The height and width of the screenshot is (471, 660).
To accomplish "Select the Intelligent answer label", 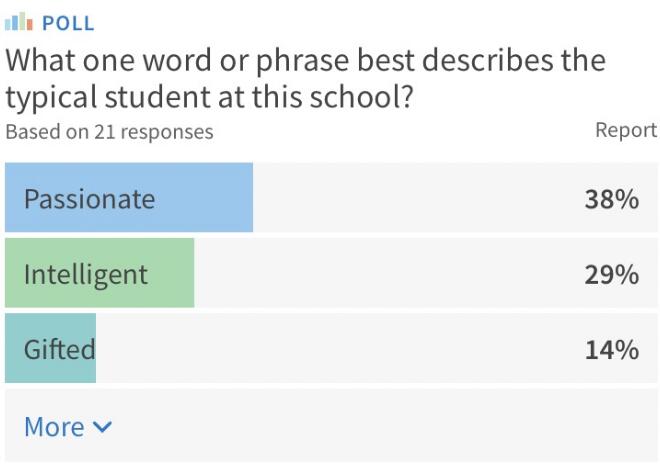I will (x=85, y=273).
